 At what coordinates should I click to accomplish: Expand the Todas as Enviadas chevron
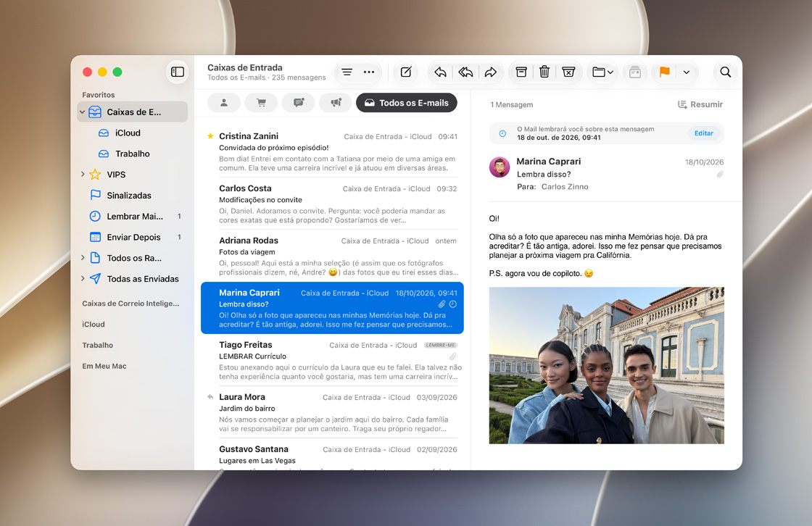[x=83, y=278]
